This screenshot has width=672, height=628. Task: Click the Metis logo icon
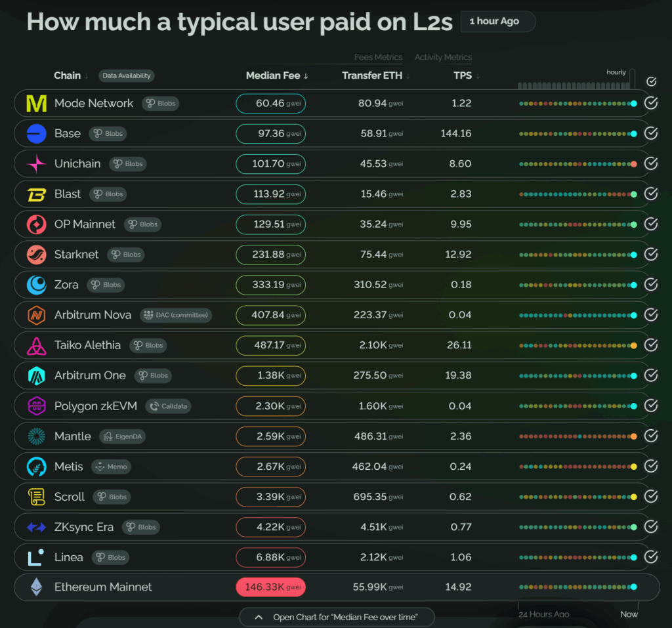pyautogui.click(x=37, y=467)
